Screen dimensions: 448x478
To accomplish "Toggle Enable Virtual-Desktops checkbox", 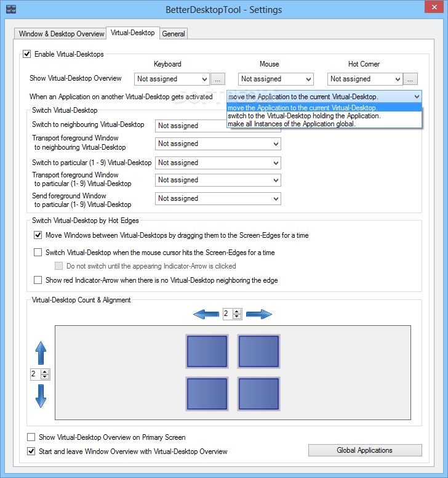I will [27, 54].
